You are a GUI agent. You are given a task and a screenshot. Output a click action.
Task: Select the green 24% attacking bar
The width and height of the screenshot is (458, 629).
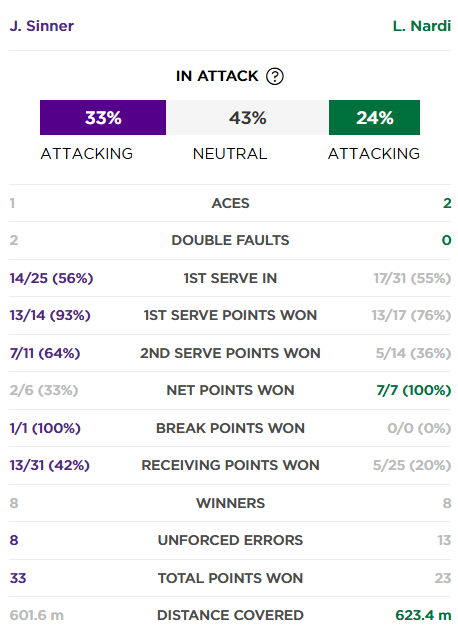pyautogui.click(x=374, y=118)
